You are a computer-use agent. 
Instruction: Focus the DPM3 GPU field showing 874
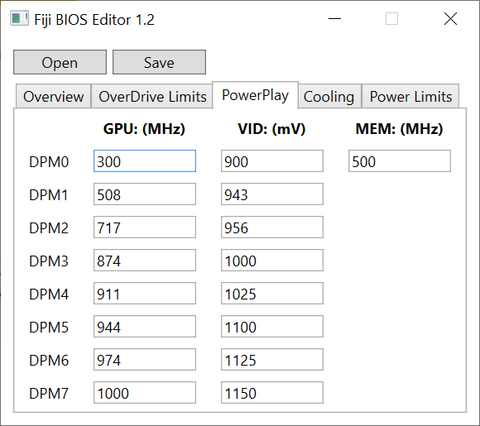coord(145,260)
